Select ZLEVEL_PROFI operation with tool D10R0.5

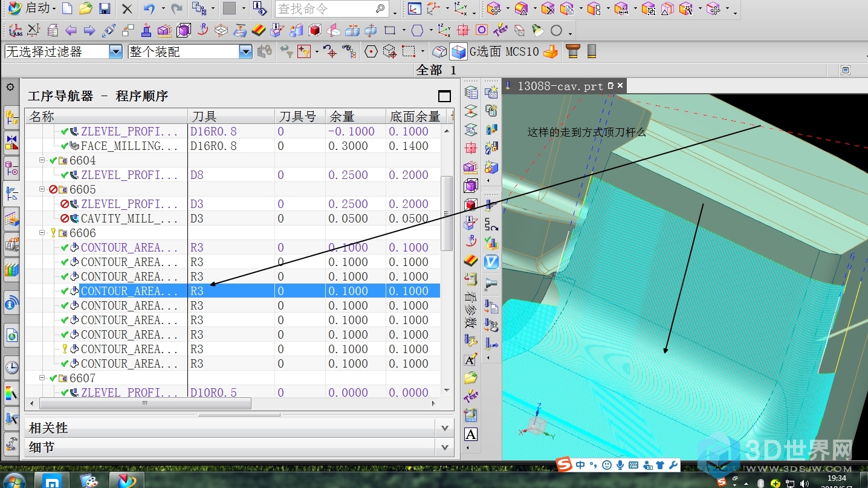232,392
